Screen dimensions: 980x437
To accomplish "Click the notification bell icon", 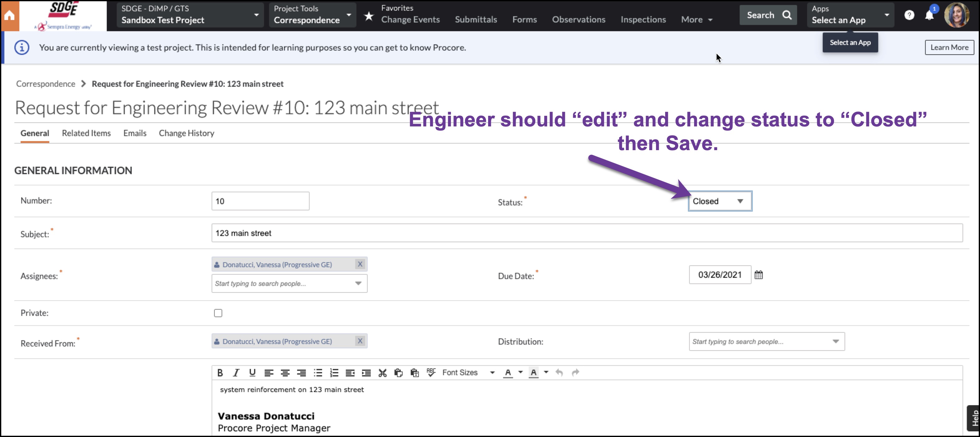I will pos(929,15).
